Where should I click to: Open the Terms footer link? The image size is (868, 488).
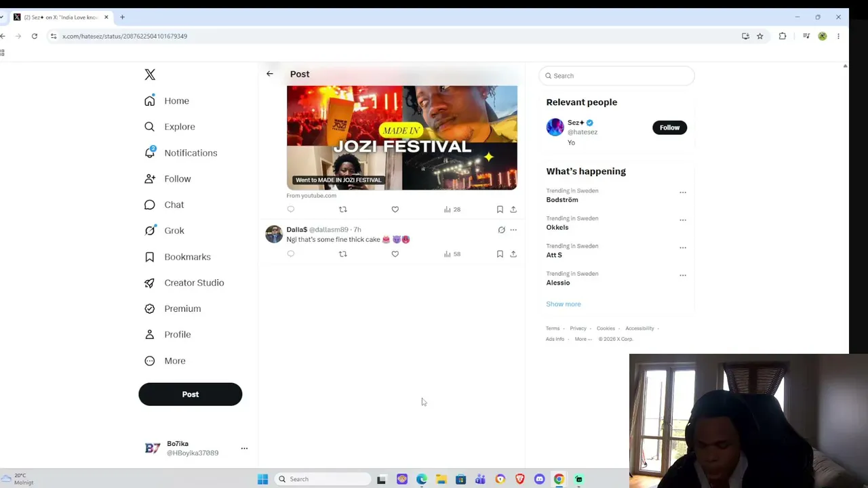pos(553,329)
